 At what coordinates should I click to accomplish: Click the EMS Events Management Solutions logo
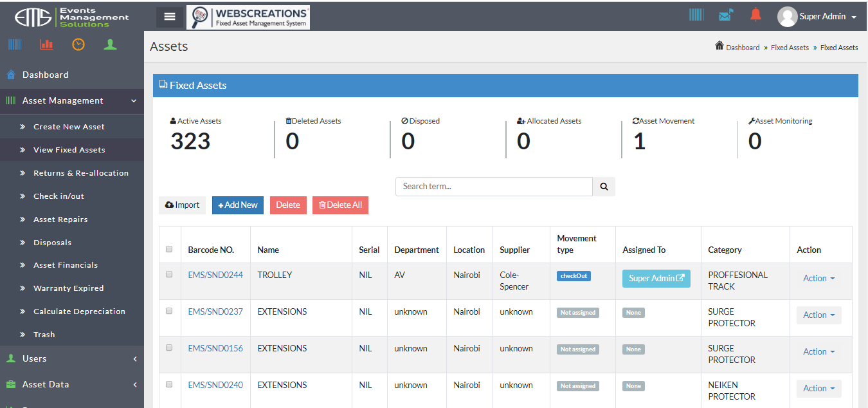[x=72, y=17]
